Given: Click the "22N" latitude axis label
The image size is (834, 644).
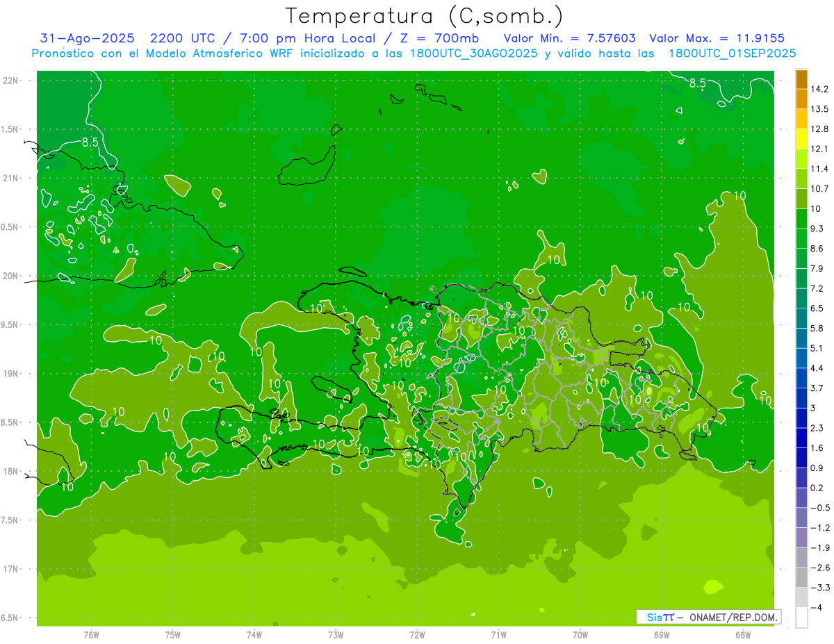Looking at the screenshot, I should tap(12, 80).
